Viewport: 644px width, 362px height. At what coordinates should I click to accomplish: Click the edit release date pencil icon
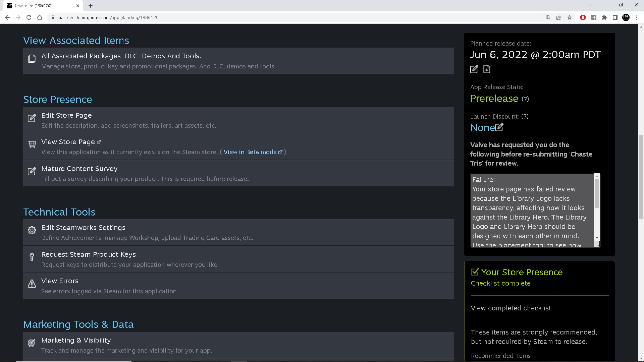(474, 69)
